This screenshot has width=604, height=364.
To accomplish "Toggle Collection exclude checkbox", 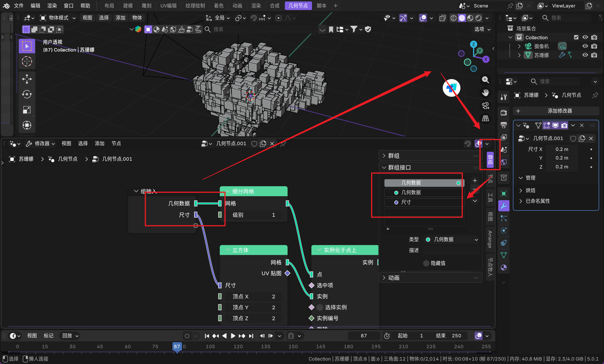I will [x=576, y=38].
